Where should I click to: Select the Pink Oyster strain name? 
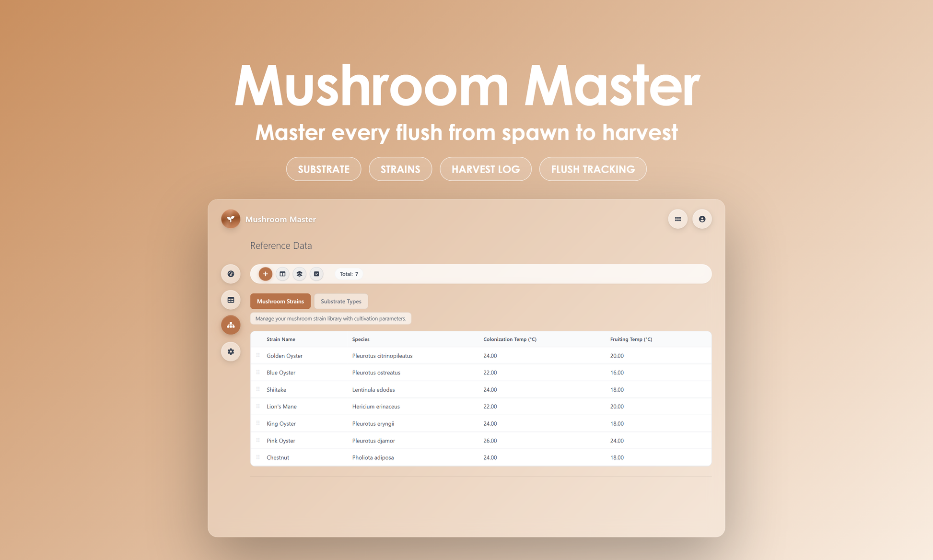click(x=281, y=441)
